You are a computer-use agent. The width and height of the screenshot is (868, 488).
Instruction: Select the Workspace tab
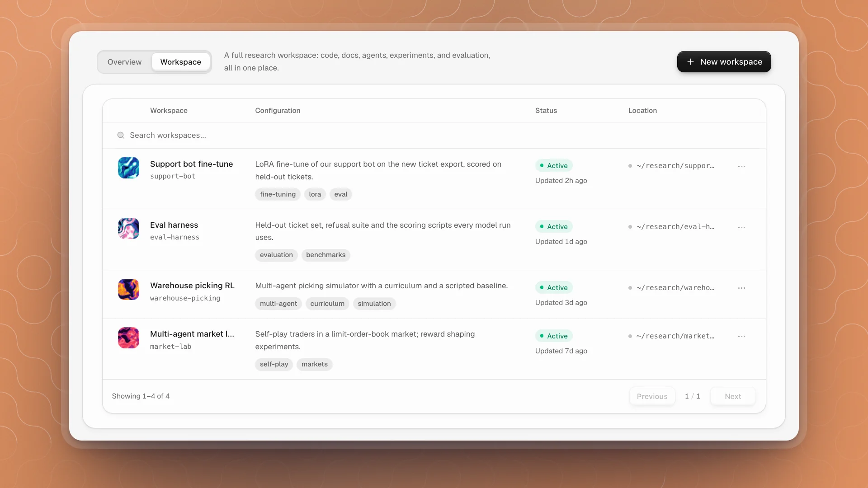coord(180,62)
